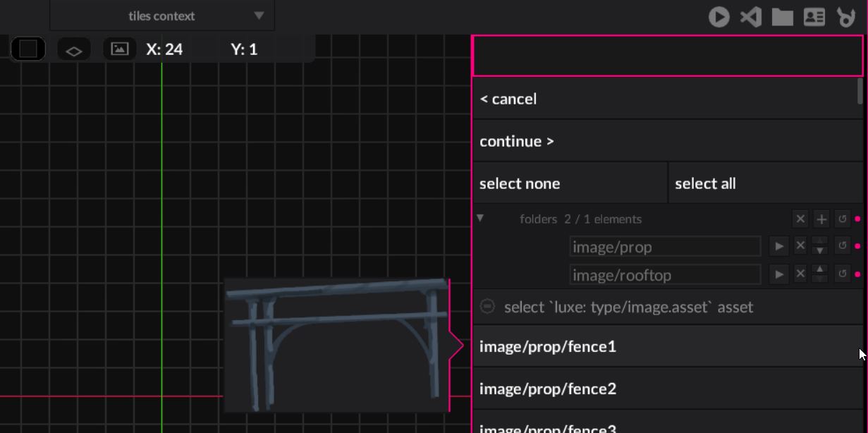Add a new element to folders list

pos(821,219)
